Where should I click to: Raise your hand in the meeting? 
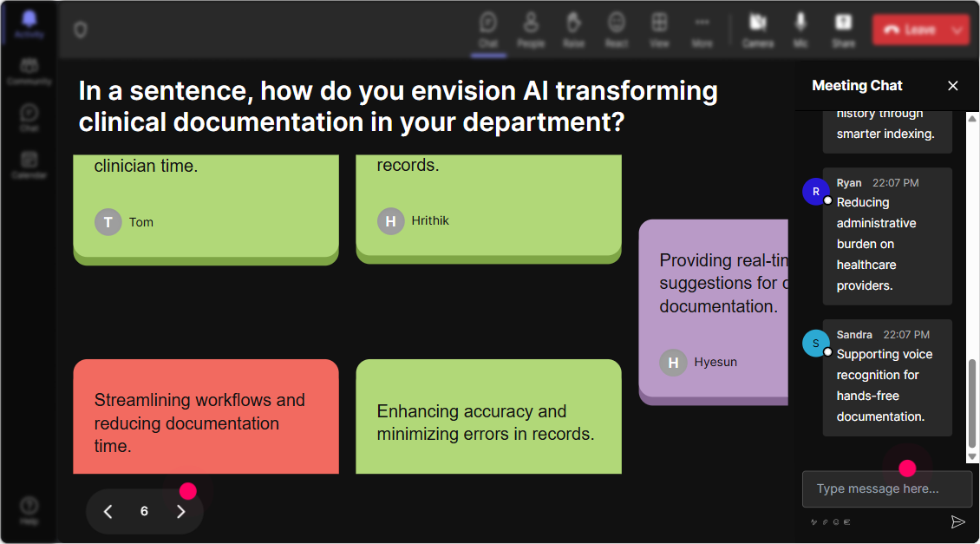[573, 29]
